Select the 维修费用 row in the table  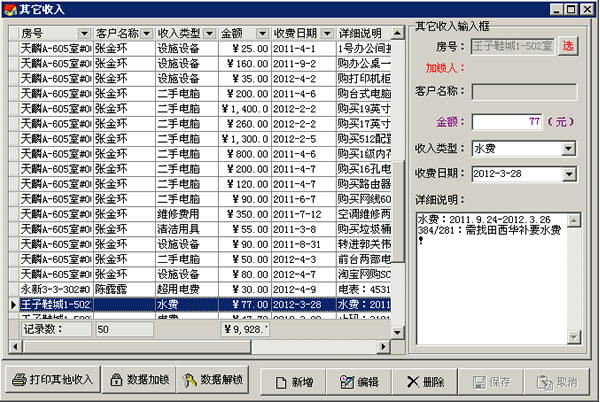click(200, 213)
